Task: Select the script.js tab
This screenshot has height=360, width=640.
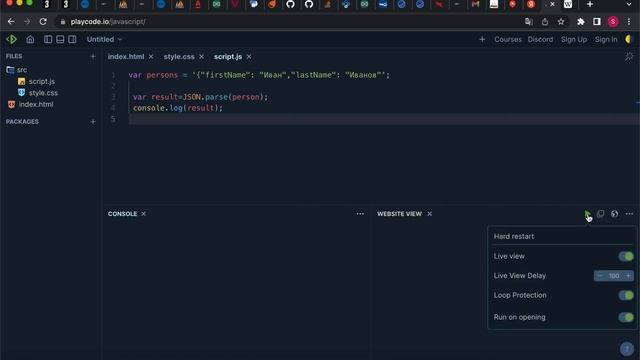Action: [x=228, y=57]
